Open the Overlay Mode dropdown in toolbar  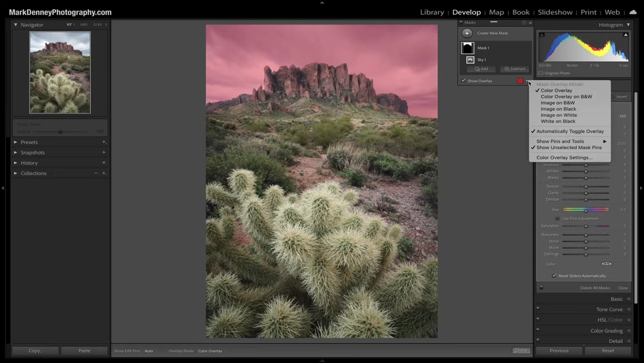tap(210, 351)
